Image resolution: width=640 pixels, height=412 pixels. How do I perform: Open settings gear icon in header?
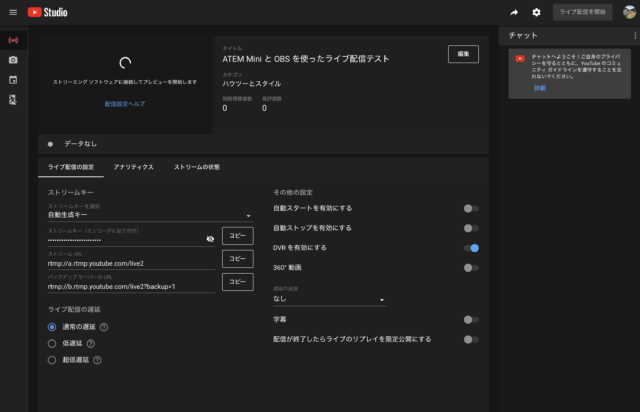pyautogui.click(x=536, y=12)
